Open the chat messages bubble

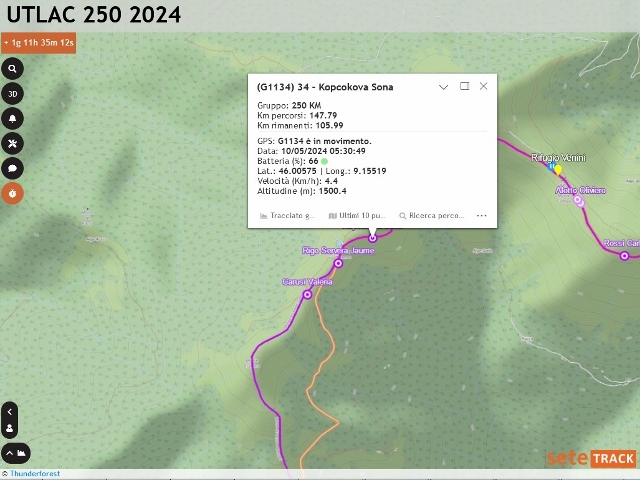click(x=12, y=169)
